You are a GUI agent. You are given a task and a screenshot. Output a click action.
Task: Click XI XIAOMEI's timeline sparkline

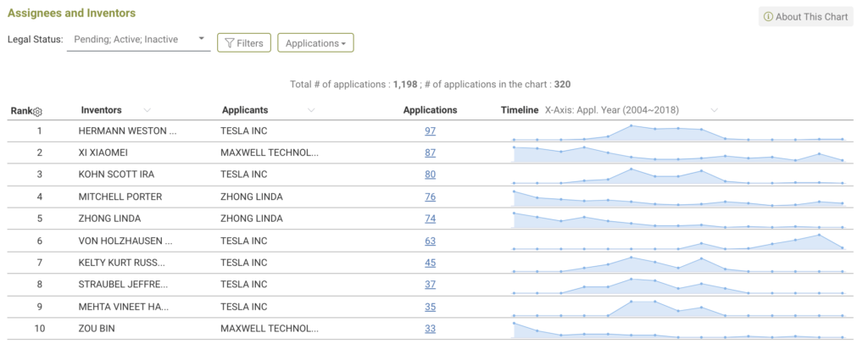[x=678, y=153]
